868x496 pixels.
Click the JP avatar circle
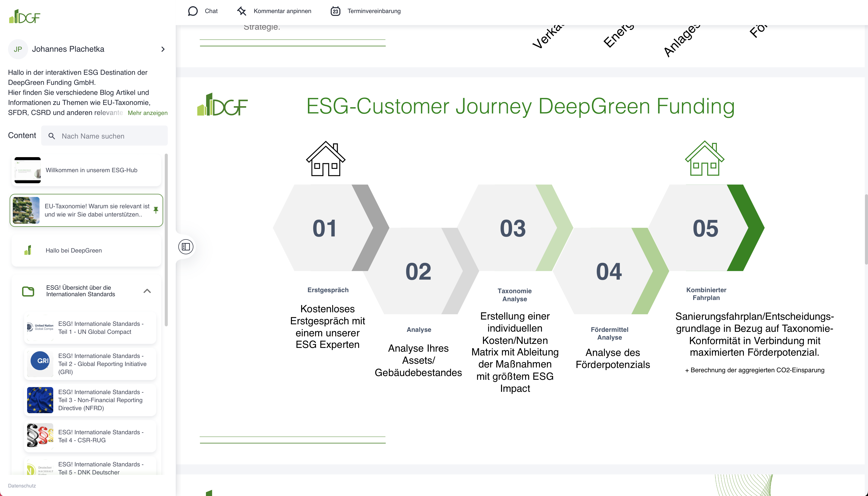[18, 49]
